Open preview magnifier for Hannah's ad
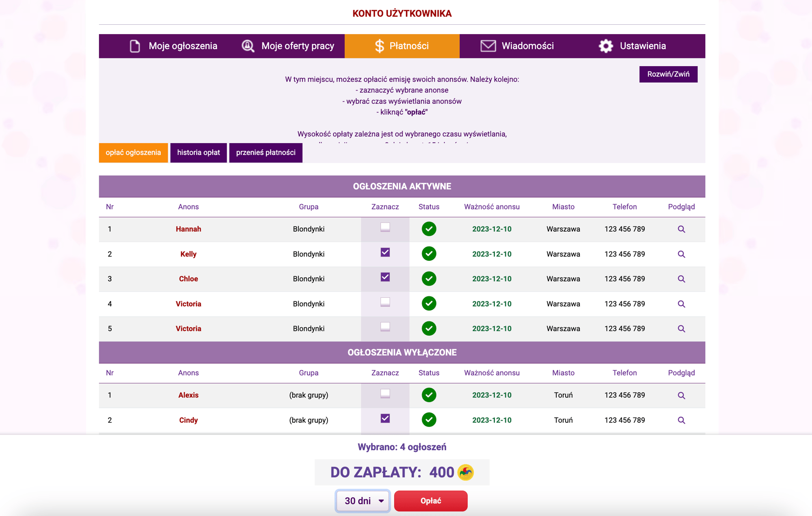 [x=681, y=229]
